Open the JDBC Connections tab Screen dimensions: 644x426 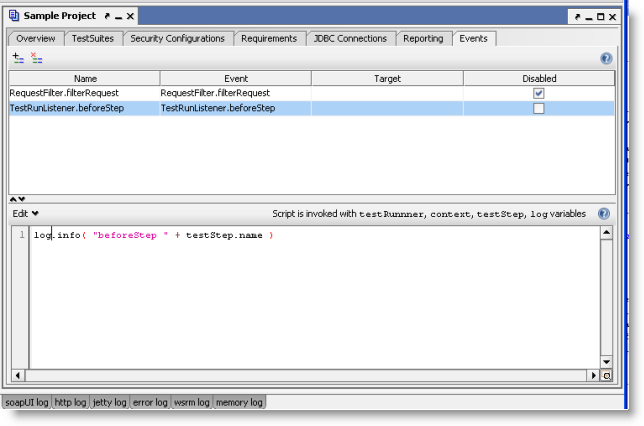(x=350, y=39)
